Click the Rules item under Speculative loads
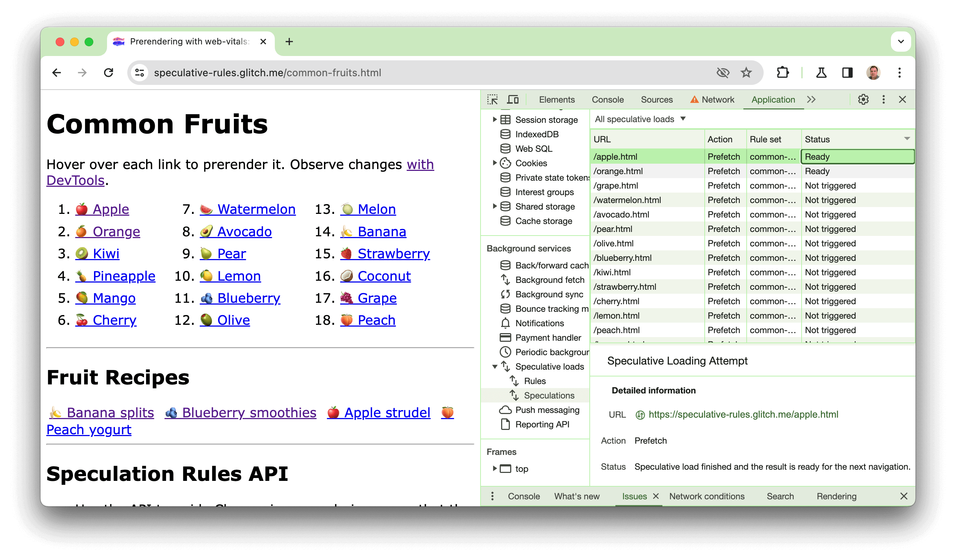The image size is (956, 560). [535, 380]
